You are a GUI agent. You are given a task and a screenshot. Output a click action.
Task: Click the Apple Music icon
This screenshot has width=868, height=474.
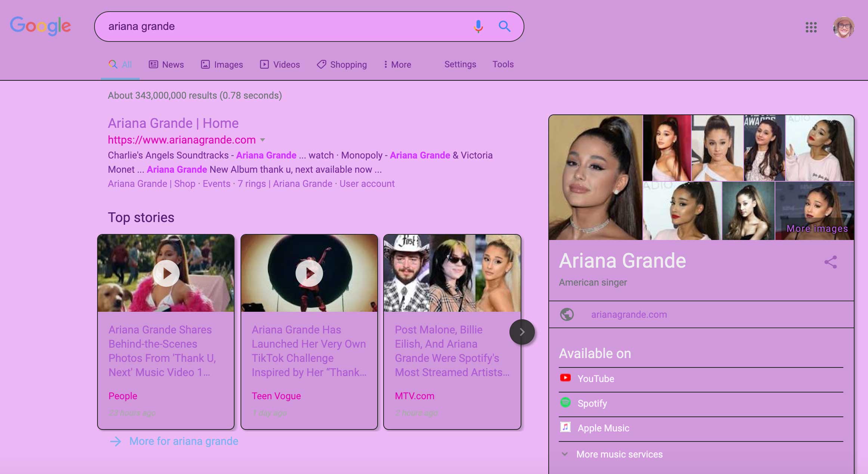566,428
